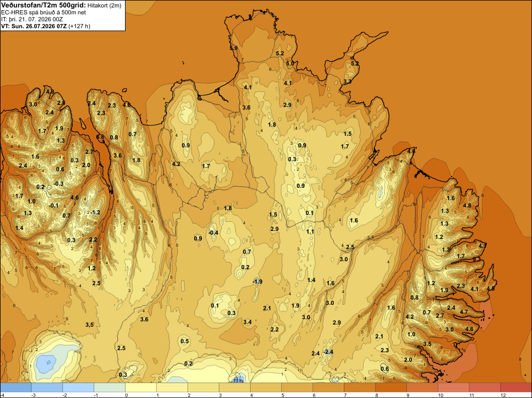Pick the legend colour between 3 and 4
532x398 pixels.
235,387
